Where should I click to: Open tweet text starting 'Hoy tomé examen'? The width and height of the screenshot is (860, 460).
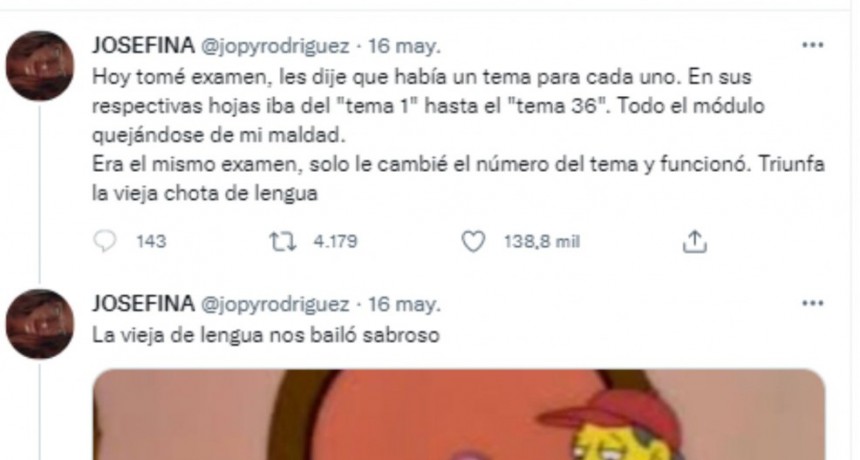[x=459, y=135]
